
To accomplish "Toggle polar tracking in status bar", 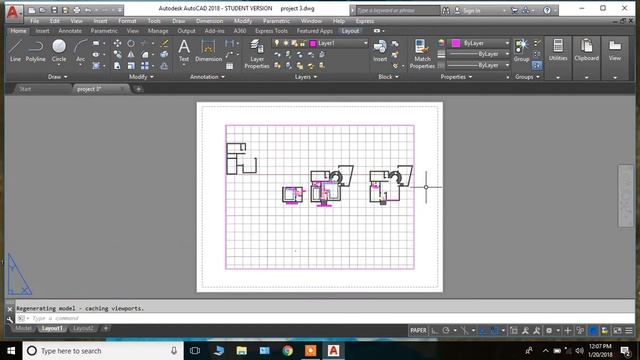I will tap(446, 331).
